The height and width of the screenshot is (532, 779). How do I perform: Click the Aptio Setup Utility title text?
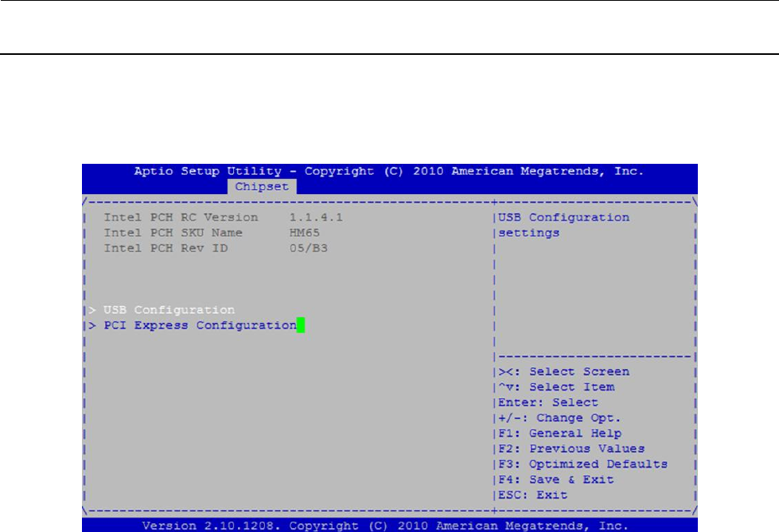pyautogui.click(x=389, y=172)
